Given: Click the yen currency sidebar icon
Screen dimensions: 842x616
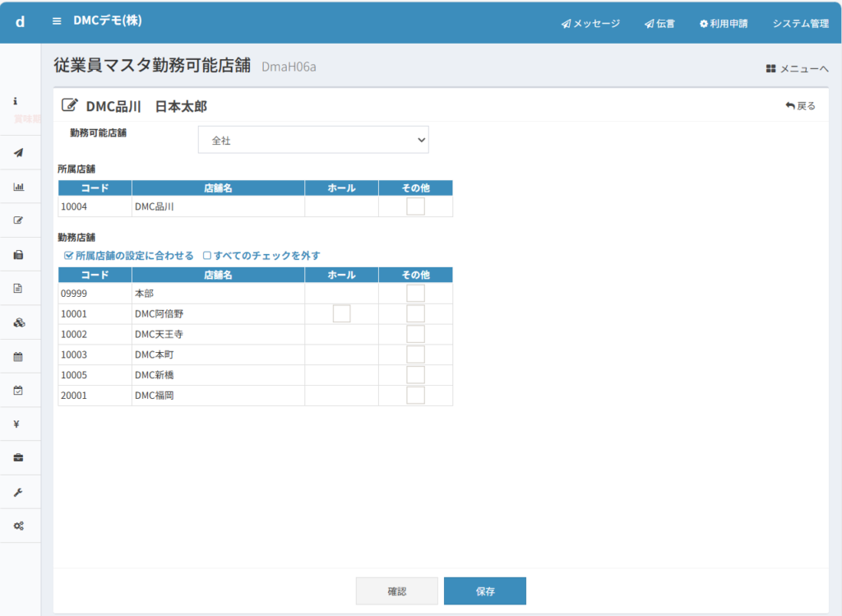Looking at the screenshot, I should click(x=17, y=424).
